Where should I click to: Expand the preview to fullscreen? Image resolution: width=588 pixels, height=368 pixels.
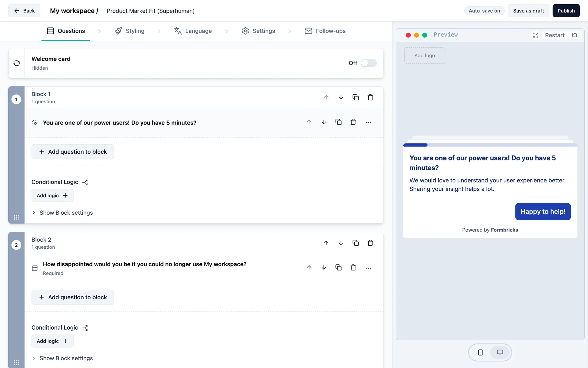coord(536,35)
